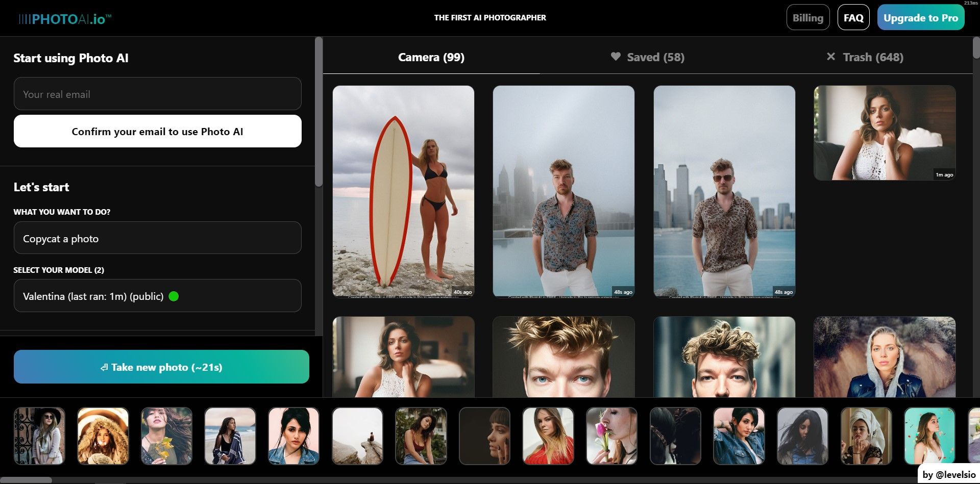Click the PhotoAI.io logo
Image resolution: width=980 pixels, height=484 pixels.
pyautogui.click(x=65, y=19)
